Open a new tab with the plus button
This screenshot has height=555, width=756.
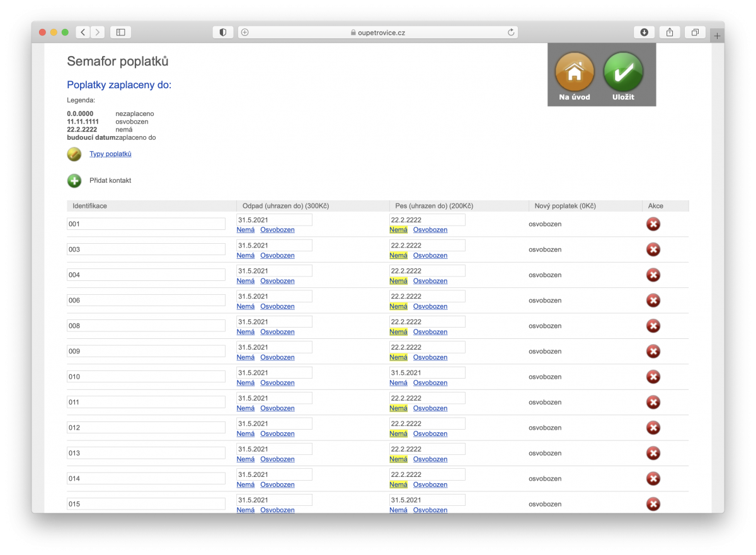pos(717,35)
